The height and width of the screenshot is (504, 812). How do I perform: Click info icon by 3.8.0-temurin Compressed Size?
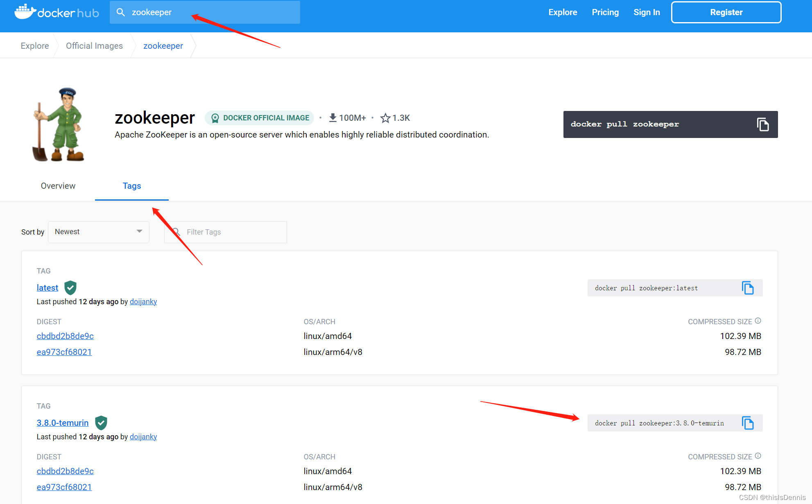758,456
